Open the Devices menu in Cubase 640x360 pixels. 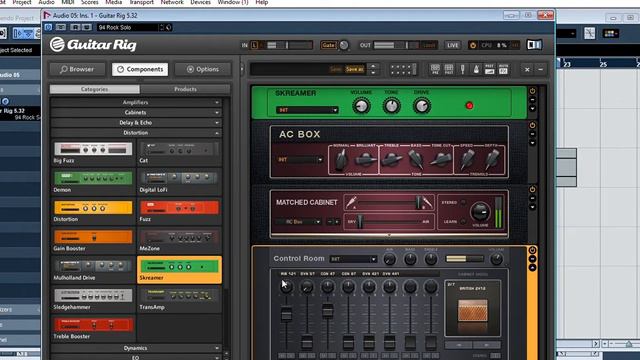200,2
